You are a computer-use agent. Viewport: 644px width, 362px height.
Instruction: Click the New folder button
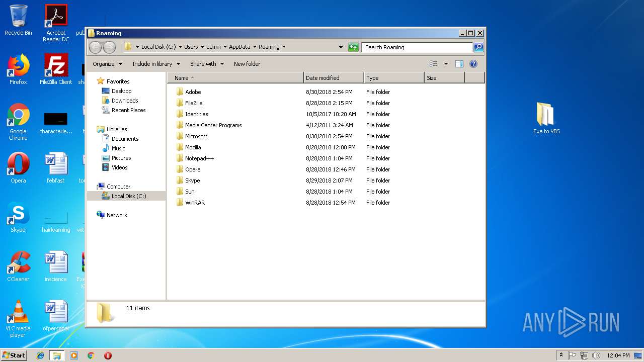tap(247, 64)
